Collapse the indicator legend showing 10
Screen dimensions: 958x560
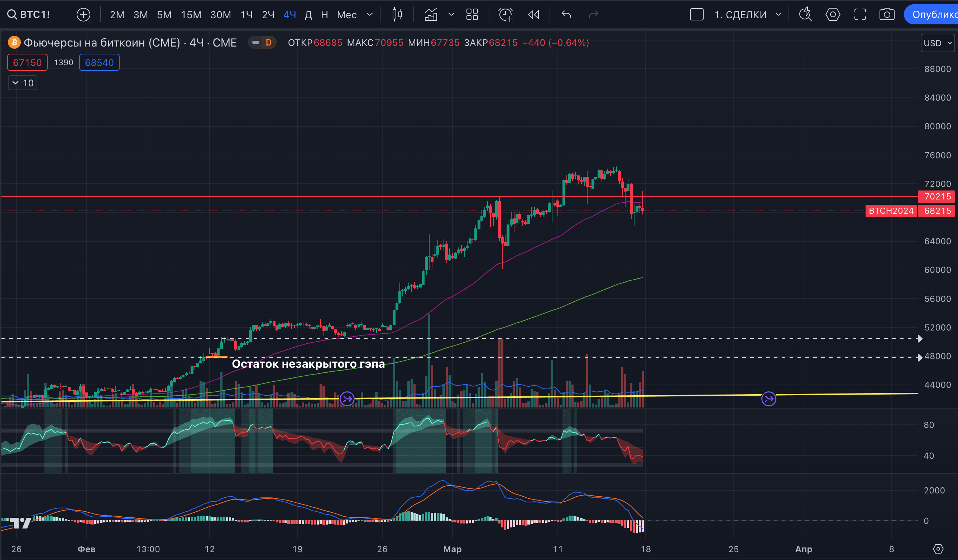(23, 83)
